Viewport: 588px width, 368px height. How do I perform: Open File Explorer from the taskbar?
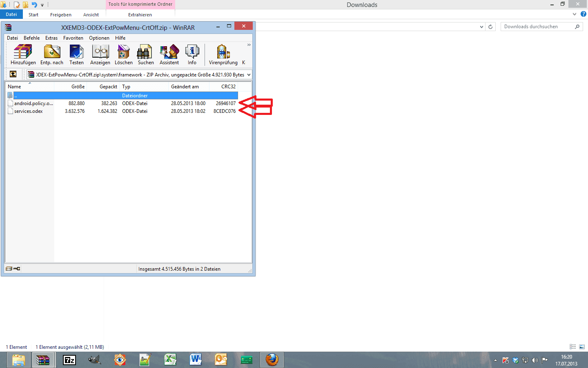(x=18, y=360)
